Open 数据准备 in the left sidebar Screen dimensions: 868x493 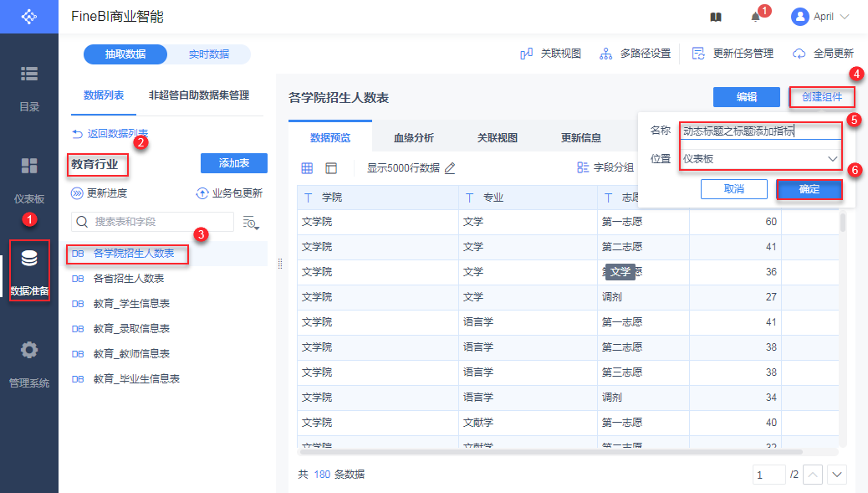click(x=29, y=270)
